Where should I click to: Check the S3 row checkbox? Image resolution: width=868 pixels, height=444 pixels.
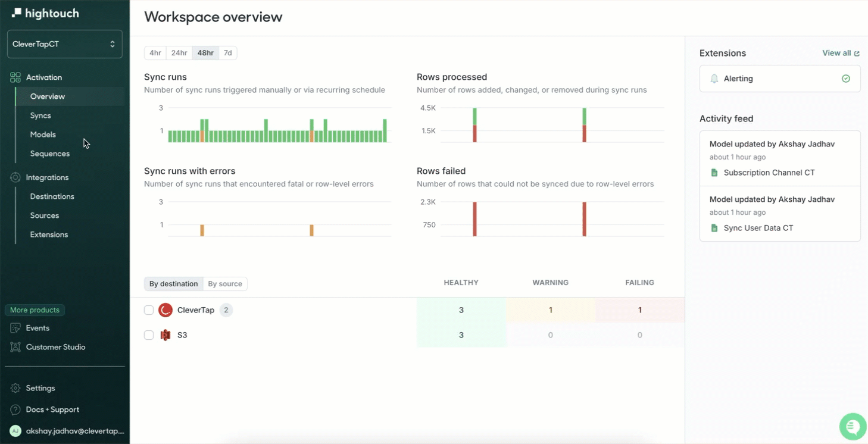[x=149, y=335]
